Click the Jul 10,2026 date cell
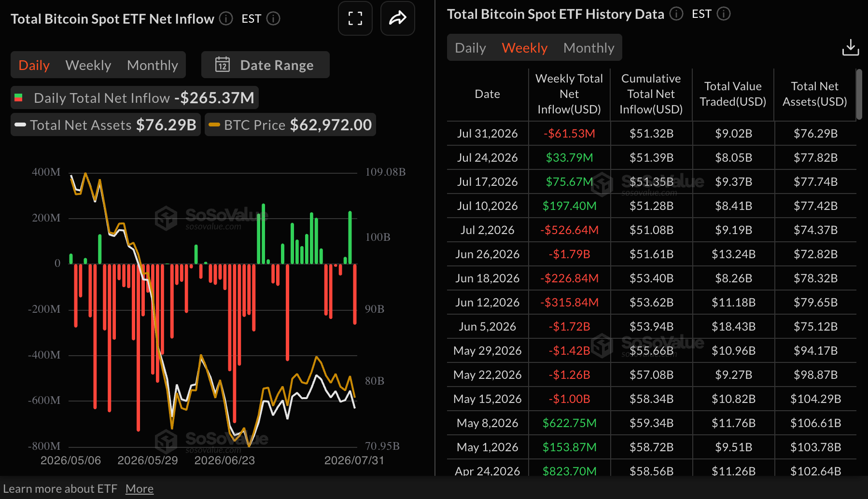 (488, 206)
